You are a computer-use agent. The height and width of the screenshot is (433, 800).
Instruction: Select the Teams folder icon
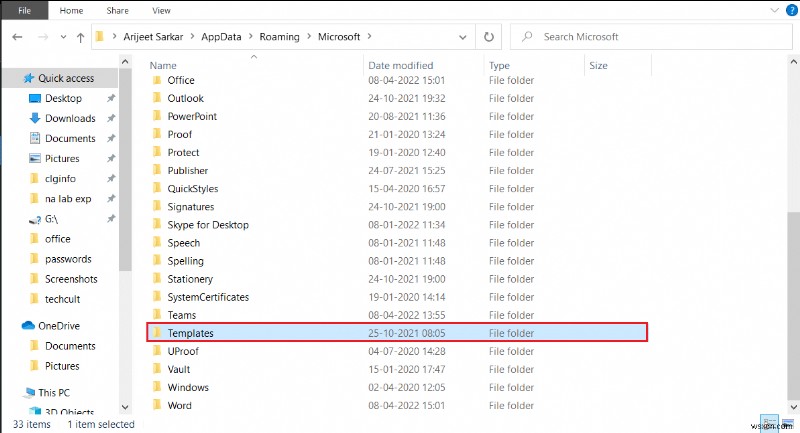click(x=157, y=315)
